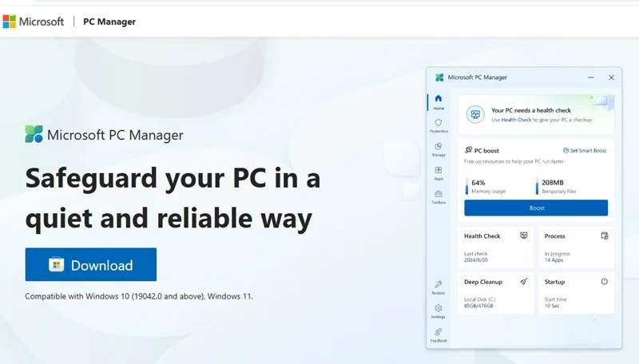
Task: Open Home tab in PC Manager sidebar
Action: pos(439,102)
